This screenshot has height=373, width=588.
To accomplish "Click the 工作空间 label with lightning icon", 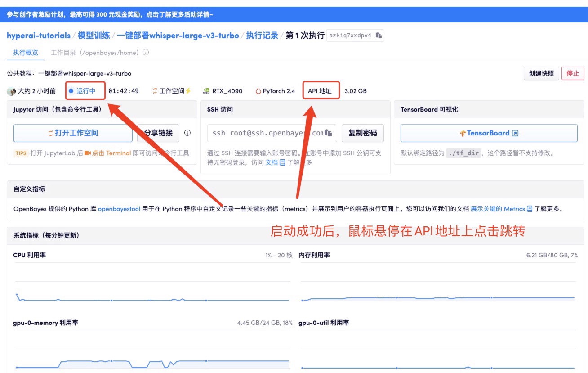I will [172, 91].
